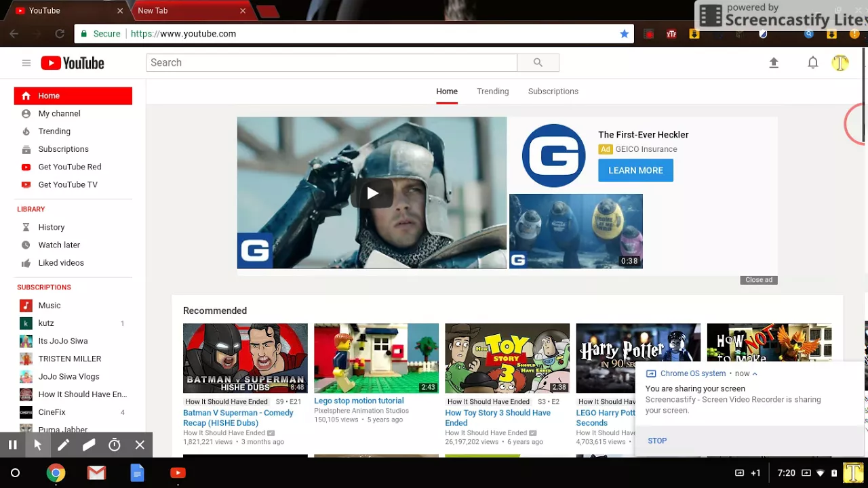The image size is (868, 488).
Task: Click the red Screencastify extension icon
Action: tap(649, 34)
